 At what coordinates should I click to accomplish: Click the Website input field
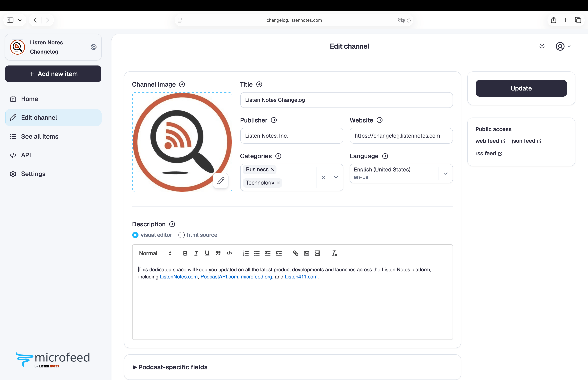[401, 136]
